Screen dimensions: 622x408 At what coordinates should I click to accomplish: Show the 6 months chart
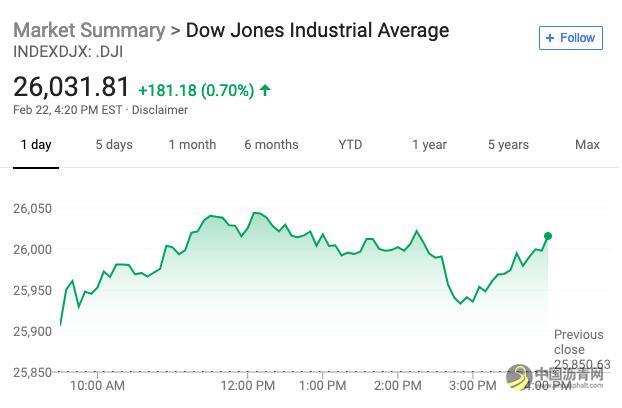271,145
